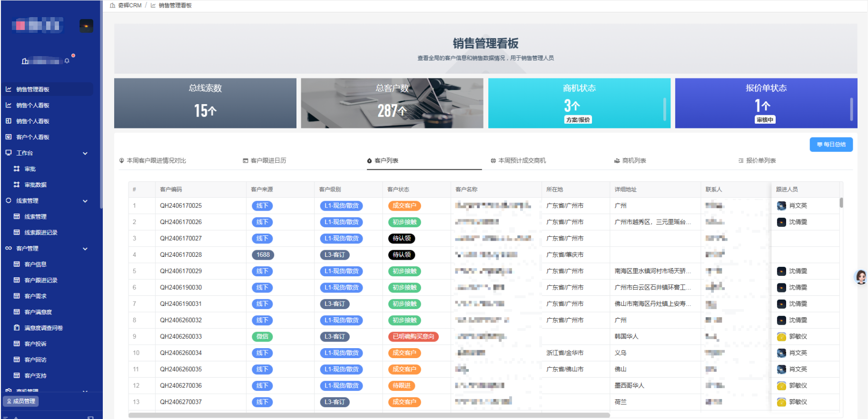Viewport: 868px width, 419px height.
Task: Open 线索跟进记录 in the sidebar
Action: pyautogui.click(x=40, y=233)
